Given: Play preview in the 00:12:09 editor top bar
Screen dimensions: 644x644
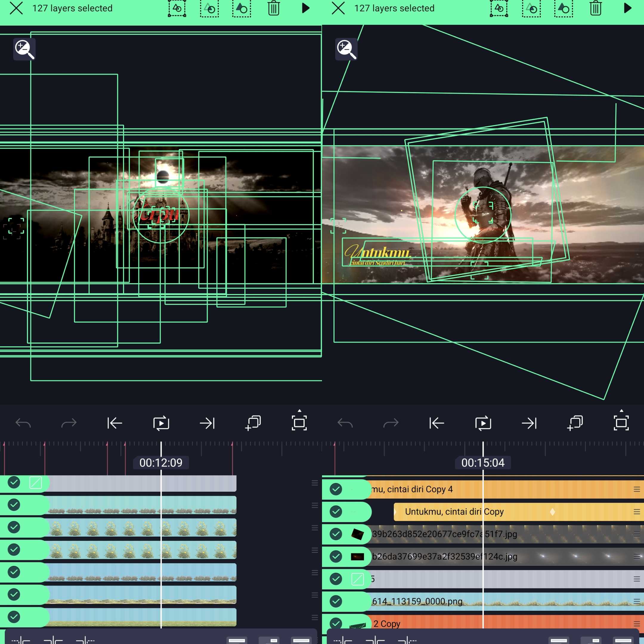Looking at the screenshot, I should 305,8.
